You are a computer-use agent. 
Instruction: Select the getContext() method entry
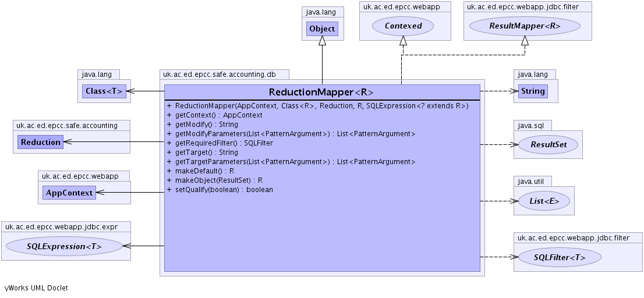pyautogui.click(x=218, y=115)
